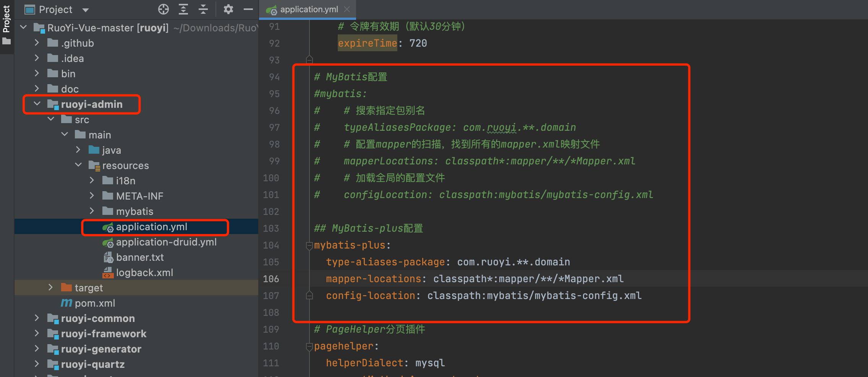Hide the Project panel with minus icon

pos(248,9)
